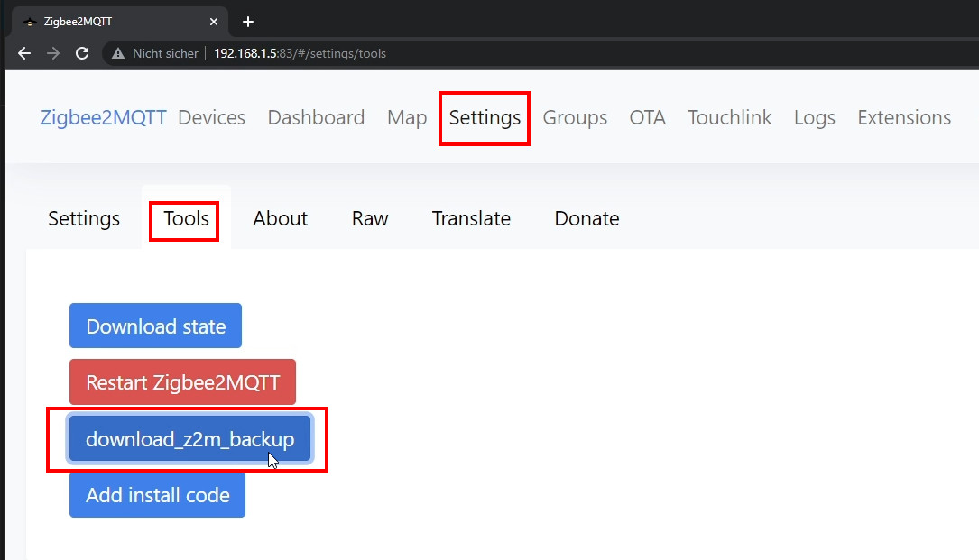
Task: Click the 'Nicht sicher' warning icon
Action: point(118,53)
